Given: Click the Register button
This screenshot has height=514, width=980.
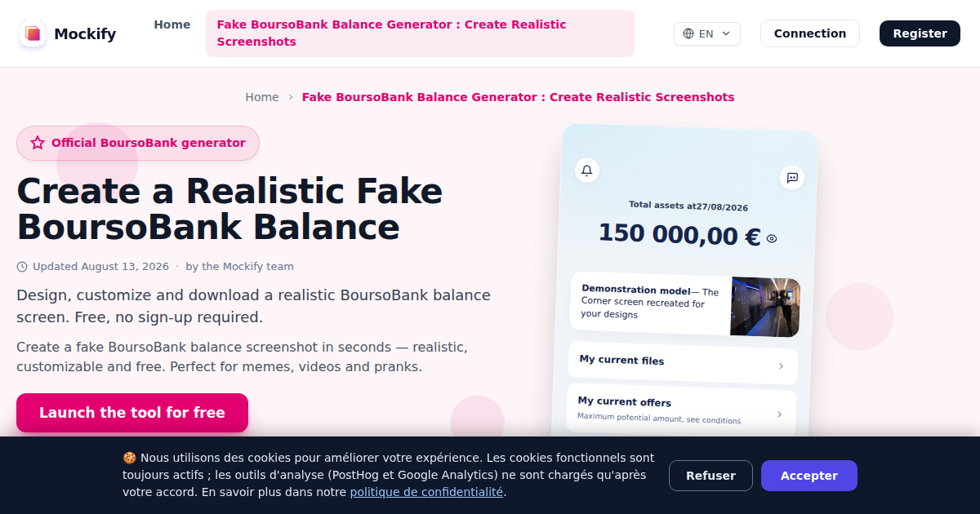Looking at the screenshot, I should 920,33.
